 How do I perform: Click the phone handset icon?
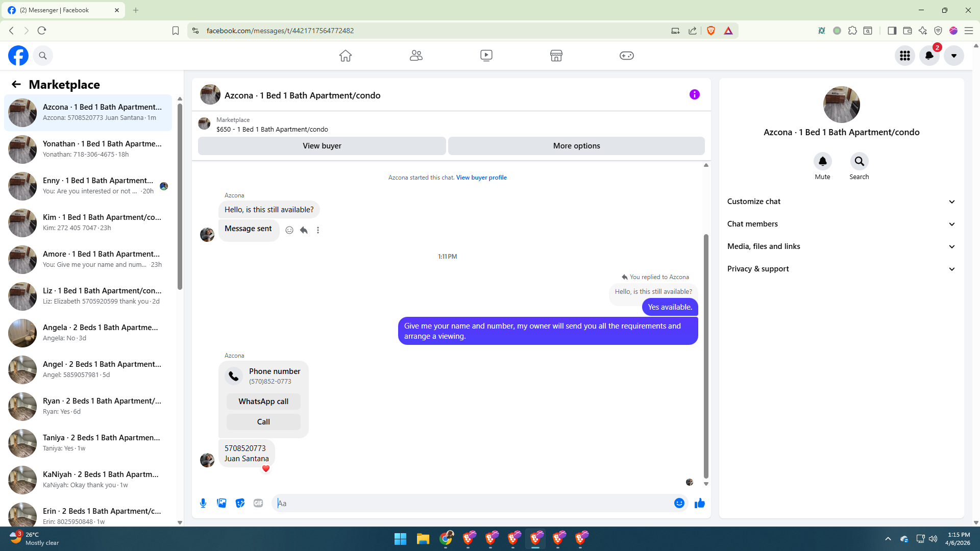click(234, 376)
